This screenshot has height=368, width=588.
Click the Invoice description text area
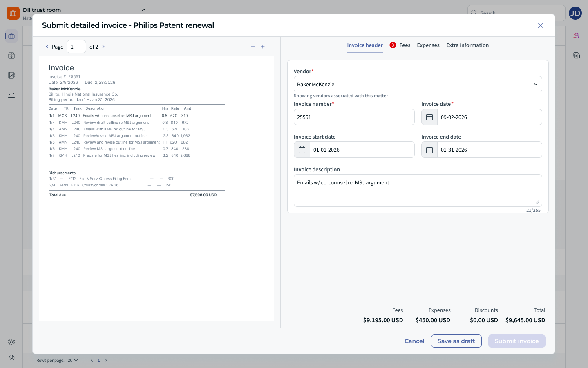coord(418,191)
